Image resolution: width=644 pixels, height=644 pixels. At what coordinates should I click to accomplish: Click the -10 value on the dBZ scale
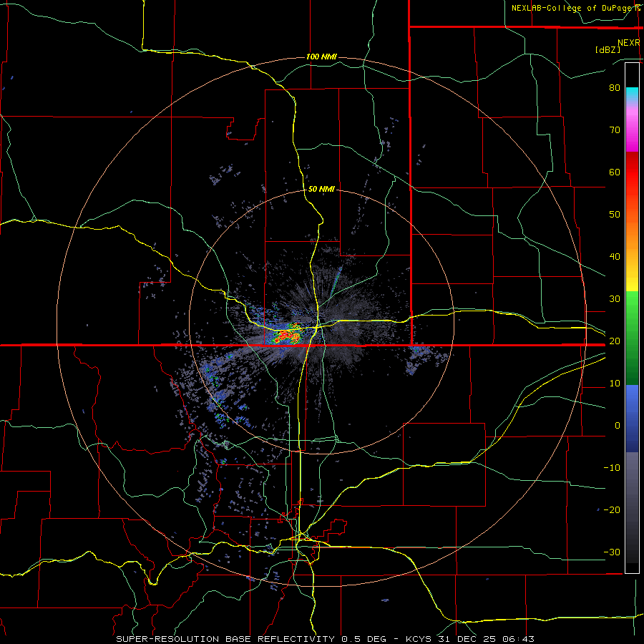coord(612,468)
